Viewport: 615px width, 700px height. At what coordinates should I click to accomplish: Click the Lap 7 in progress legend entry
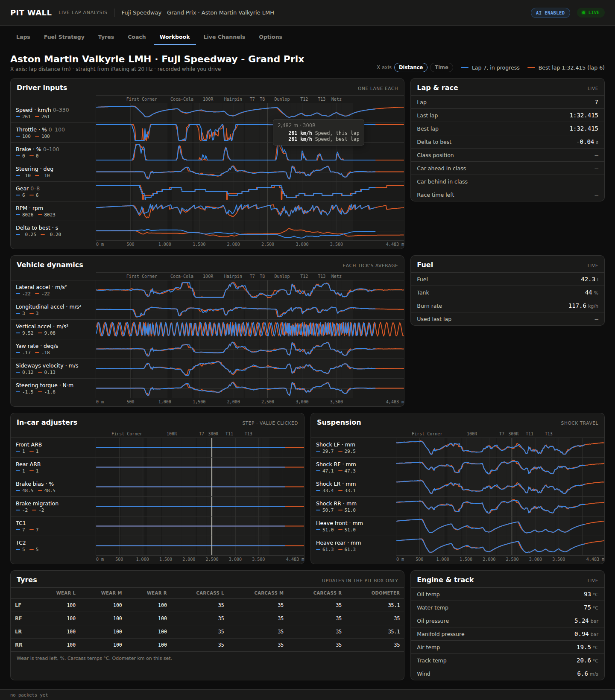(490, 67)
